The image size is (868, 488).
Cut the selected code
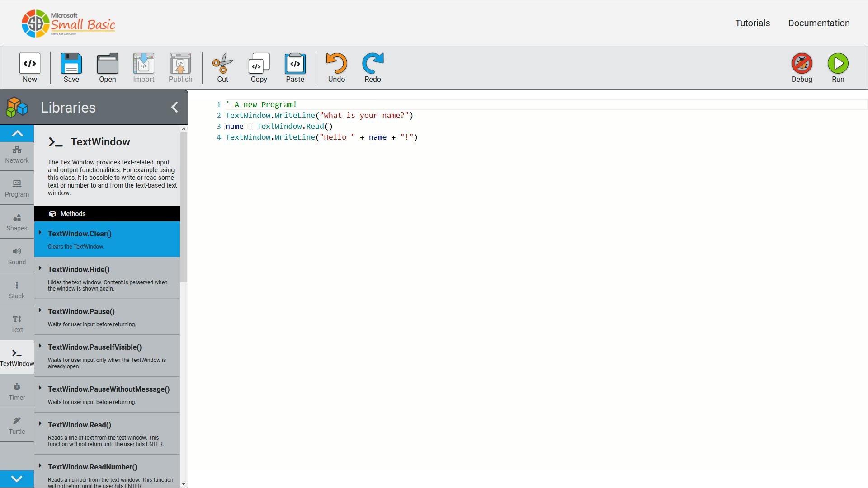[222, 67]
